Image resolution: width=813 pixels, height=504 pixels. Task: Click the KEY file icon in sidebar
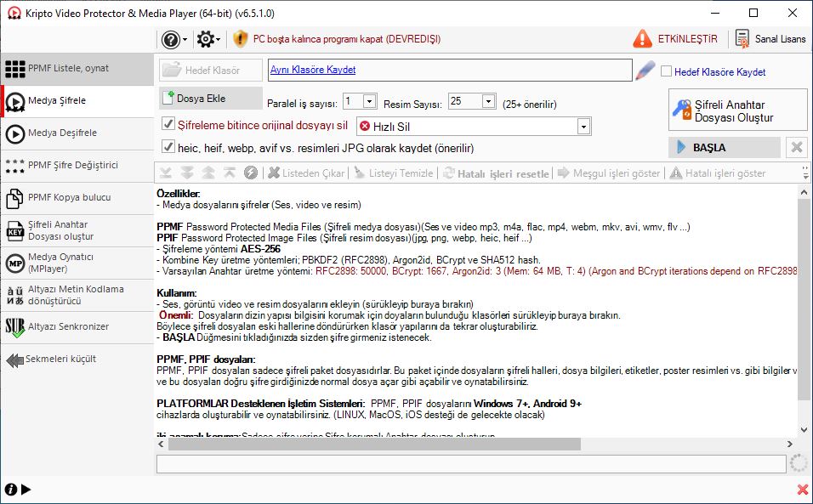pyautogui.click(x=15, y=231)
